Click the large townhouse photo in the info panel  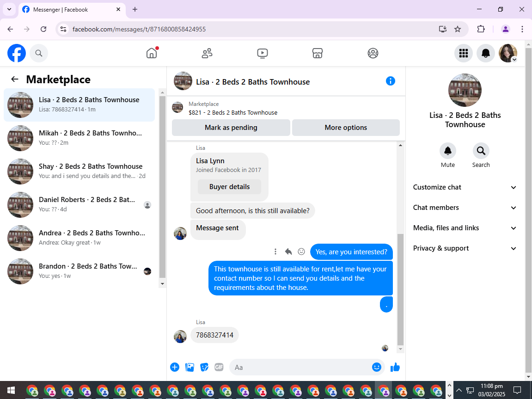click(x=465, y=90)
